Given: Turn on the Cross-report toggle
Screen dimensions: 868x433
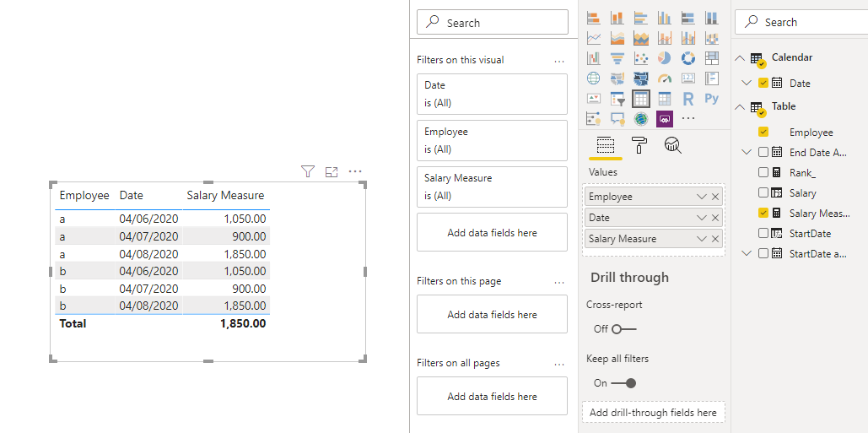Looking at the screenshot, I should click(624, 329).
